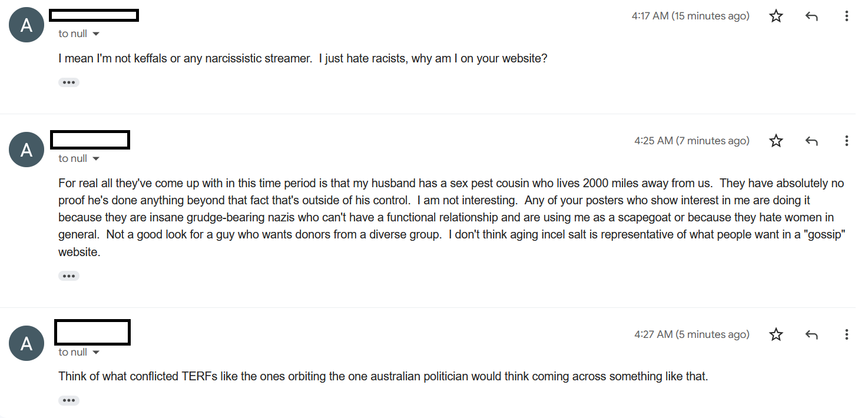Open more options for 4:25 AM email
Viewport: 868px width, 418px height.
pos(846,141)
